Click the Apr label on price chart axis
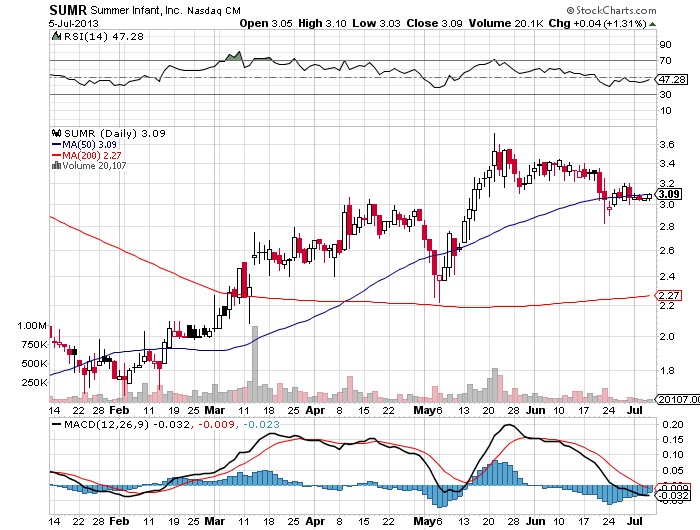 pyautogui.click(x=315, y=410)
